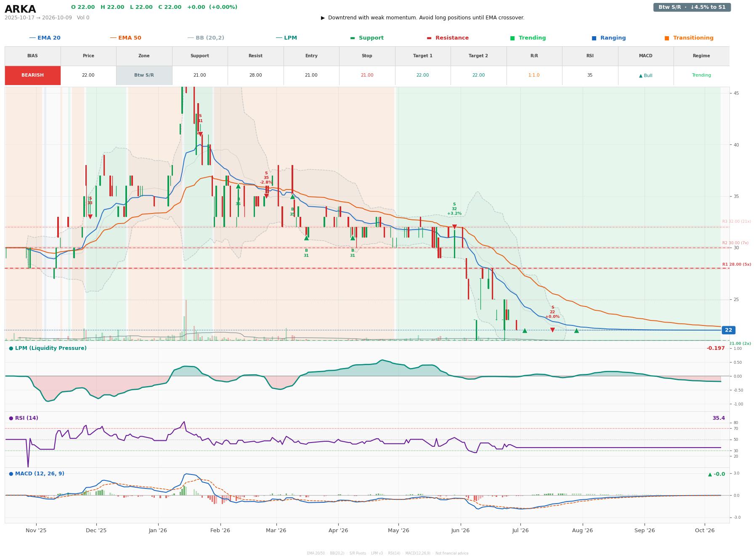This screenshot has width=756, height=560.
Task: Click the green buy triangle above B 36
Action: [x=238, y=186]
